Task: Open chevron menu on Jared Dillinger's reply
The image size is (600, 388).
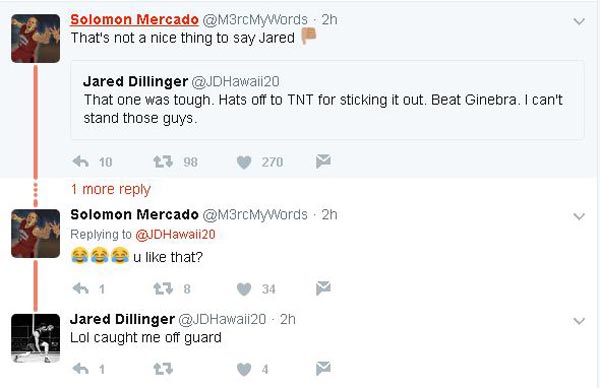Action: click(x=579, y=321)
